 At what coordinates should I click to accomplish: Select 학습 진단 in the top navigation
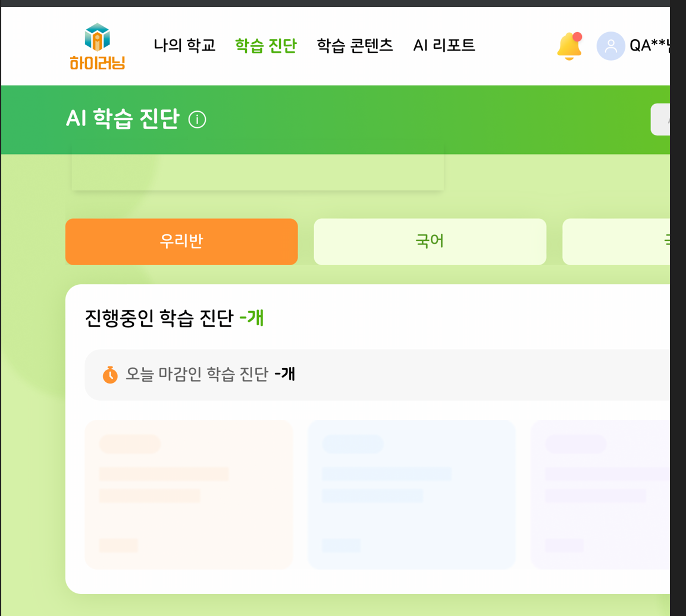[265, 45]
